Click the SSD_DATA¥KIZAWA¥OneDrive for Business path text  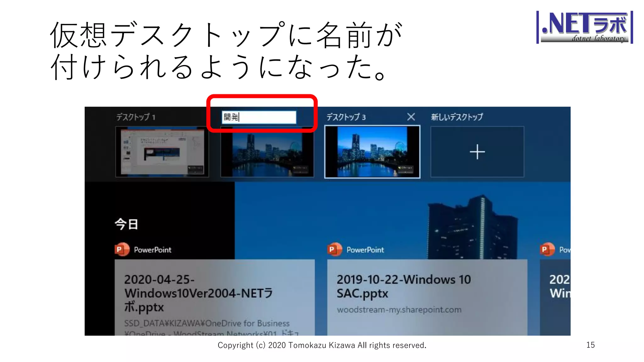(207, 323)
